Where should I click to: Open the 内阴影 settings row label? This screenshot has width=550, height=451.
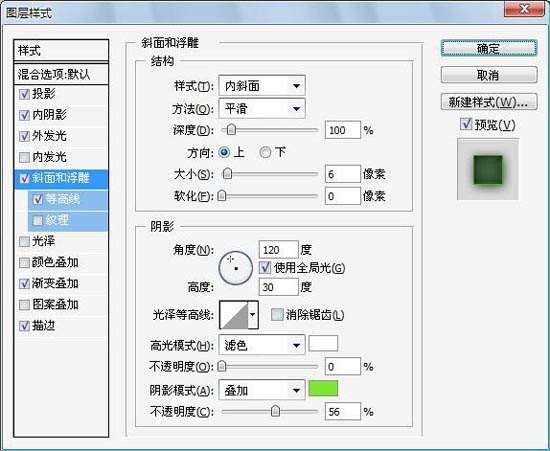point(49,115)
